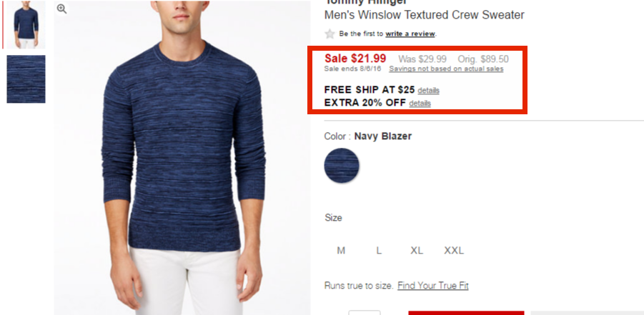
Task: Click the magnifier zoom icon on product image
Action: point(61,9)
